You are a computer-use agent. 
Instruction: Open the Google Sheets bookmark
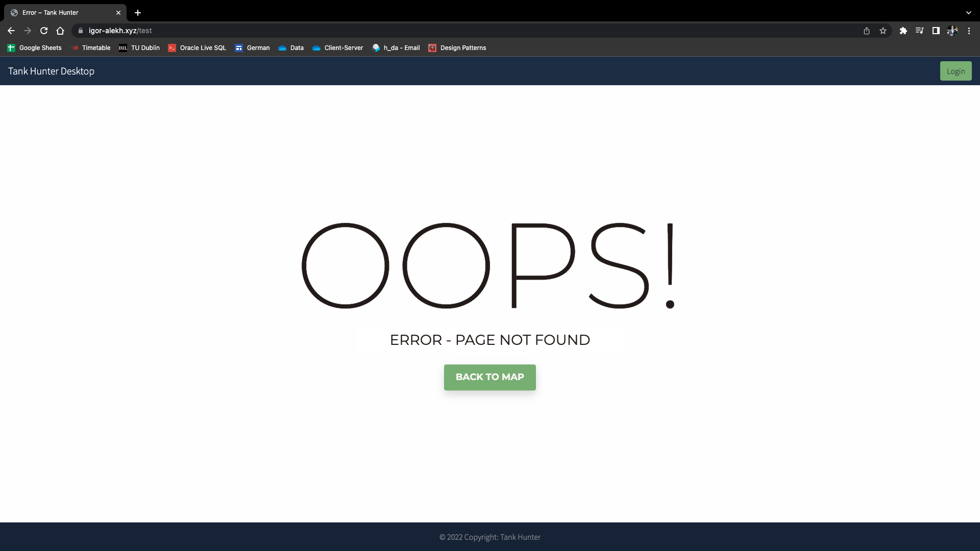[34, 48]
